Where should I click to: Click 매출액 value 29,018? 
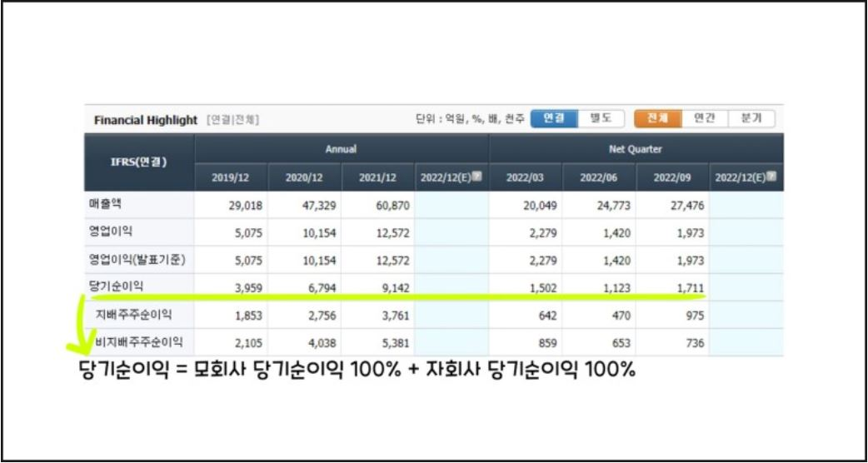tap(245, 206)
